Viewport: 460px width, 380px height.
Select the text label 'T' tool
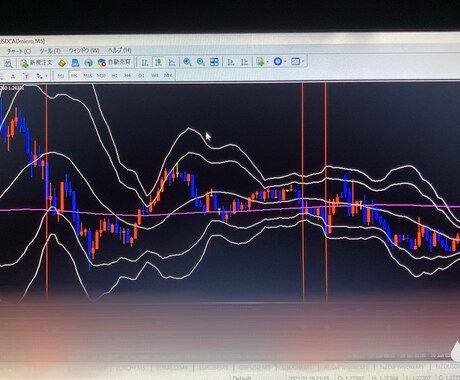pyautogui.click(x=26, y=76)
